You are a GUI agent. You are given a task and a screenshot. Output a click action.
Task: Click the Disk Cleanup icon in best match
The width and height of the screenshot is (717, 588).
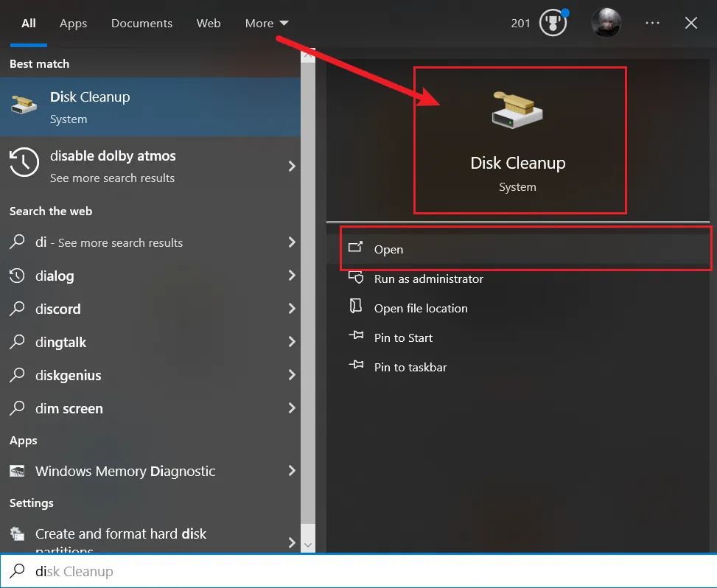(x=24, y=105)
